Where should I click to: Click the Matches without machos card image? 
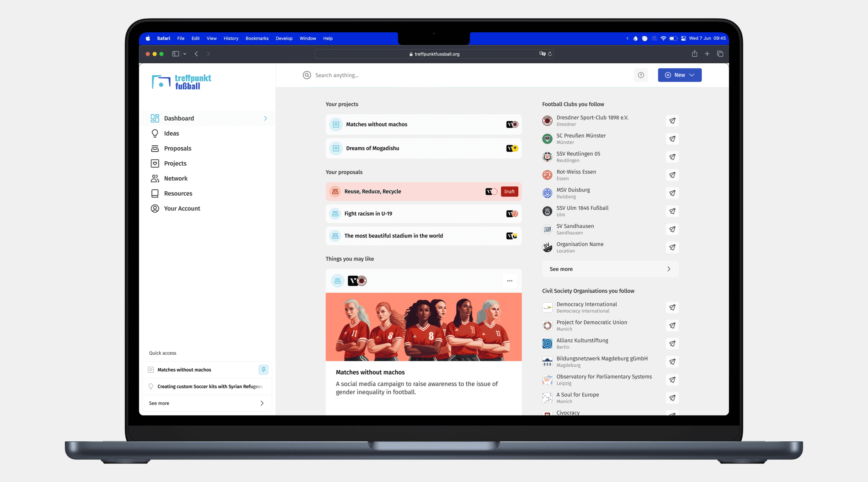(x=423, y=327)
